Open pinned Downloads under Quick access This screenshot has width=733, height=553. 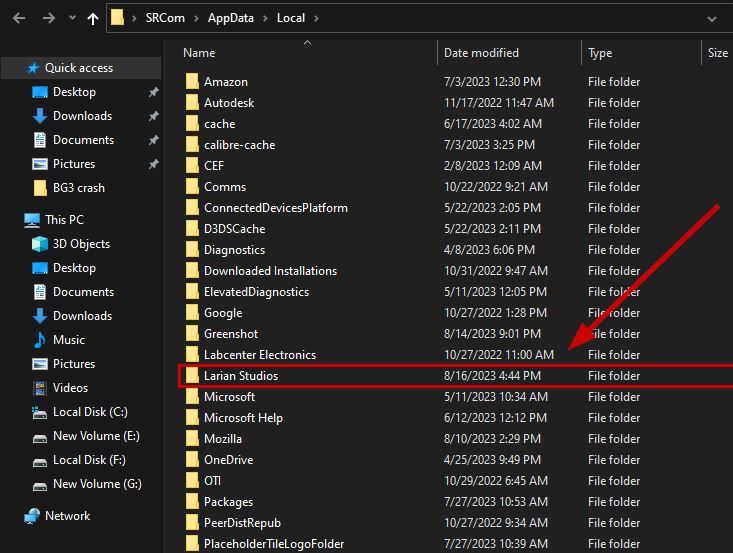(82, 116)
